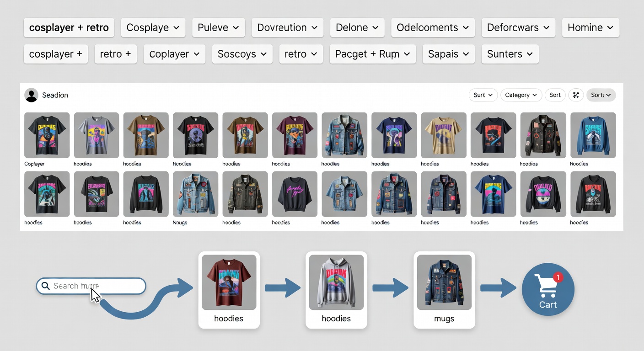
Task: Select the grey t-shirt thumbnail in grid
Action: pos(97,135)
